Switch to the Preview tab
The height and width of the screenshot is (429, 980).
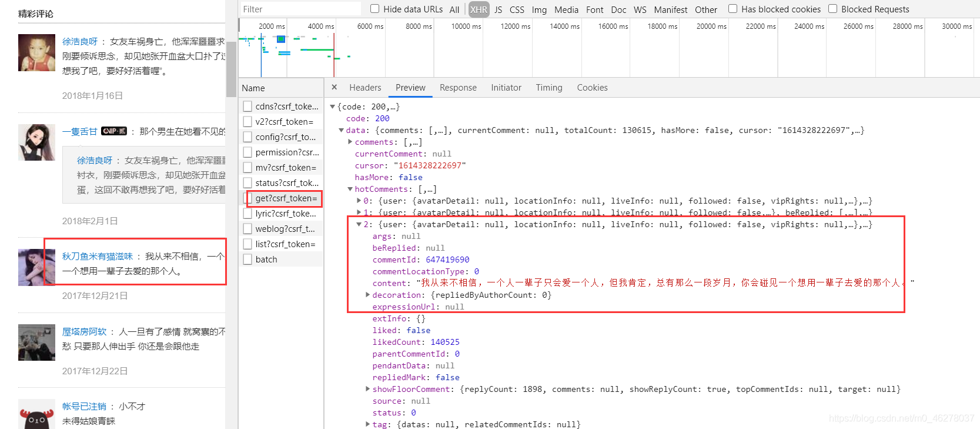tap(410, 88)
